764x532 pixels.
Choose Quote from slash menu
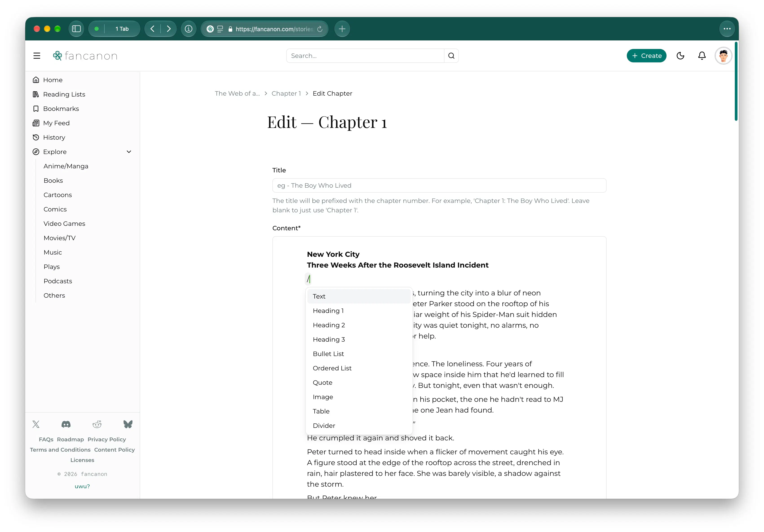coord(359,382)
